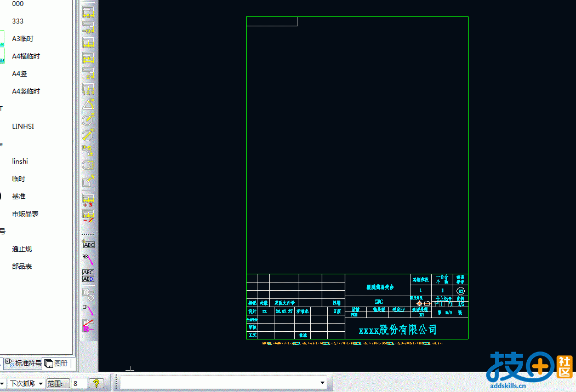Viewport: 576px width, 392px height.
Task: Select the A3临时 template
Action: [x=22, y=38]
